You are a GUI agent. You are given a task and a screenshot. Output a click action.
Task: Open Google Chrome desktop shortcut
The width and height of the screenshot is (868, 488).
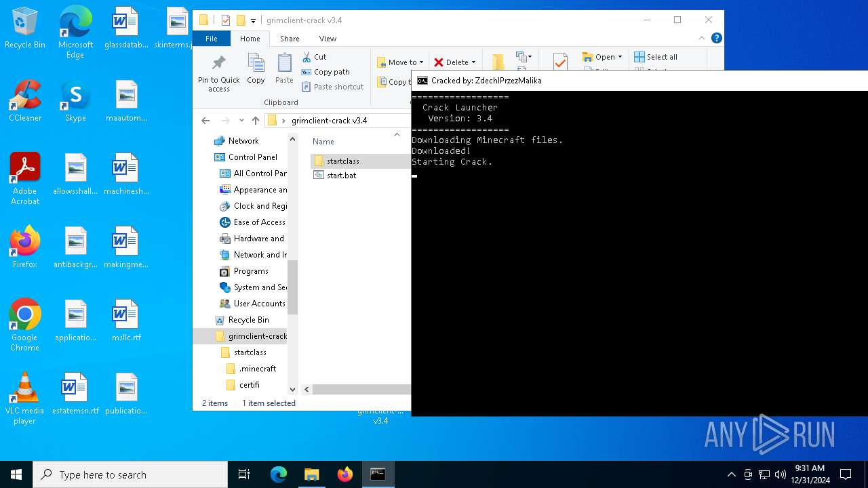(x=25, y=325)
